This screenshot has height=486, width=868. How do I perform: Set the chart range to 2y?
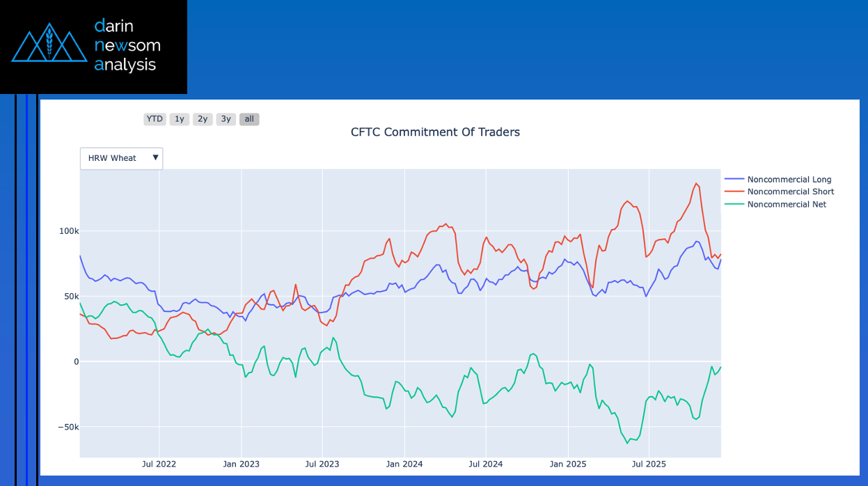[203, 119]
